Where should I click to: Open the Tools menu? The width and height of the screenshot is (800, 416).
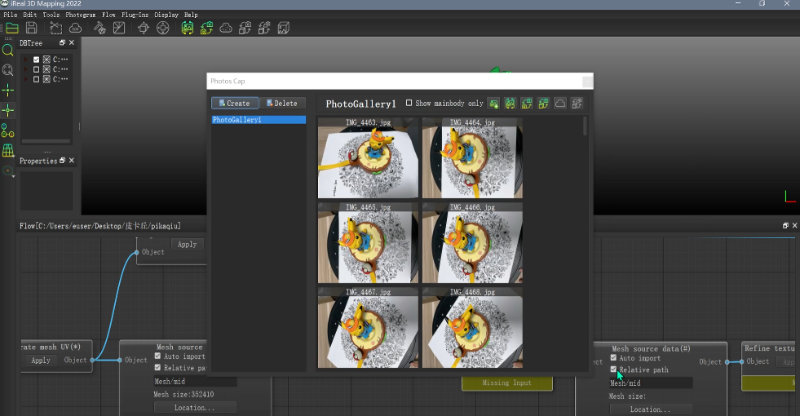pos(51,15)
